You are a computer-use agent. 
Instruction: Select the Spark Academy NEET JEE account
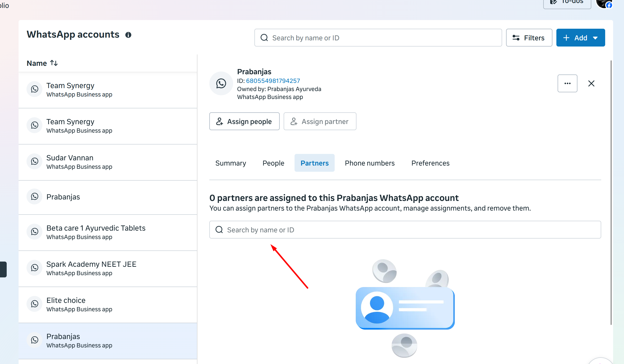[x=108, y=269]
